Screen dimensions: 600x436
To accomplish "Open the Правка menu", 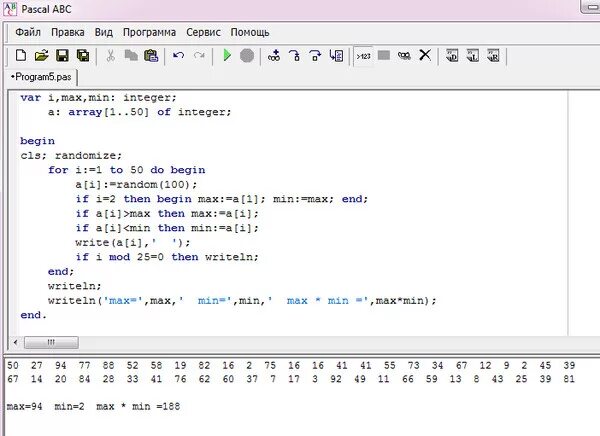I will pos(68,32).
